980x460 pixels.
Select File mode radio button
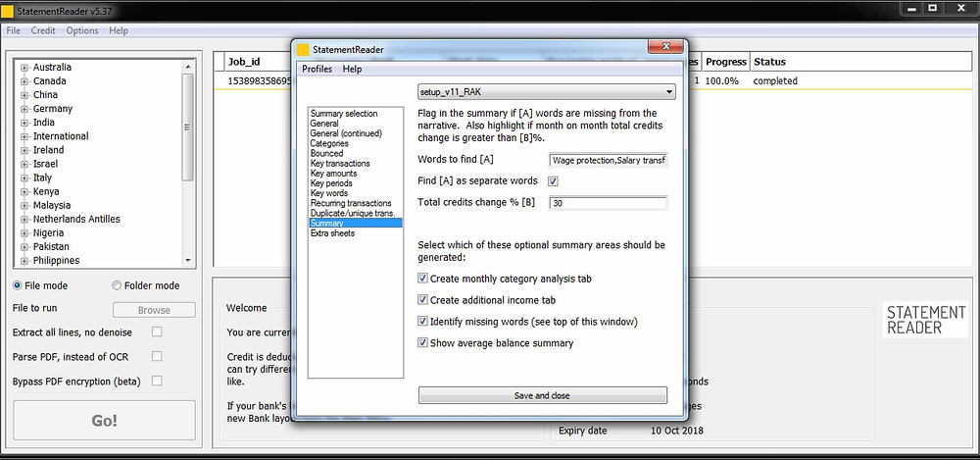tap(17, 285)
